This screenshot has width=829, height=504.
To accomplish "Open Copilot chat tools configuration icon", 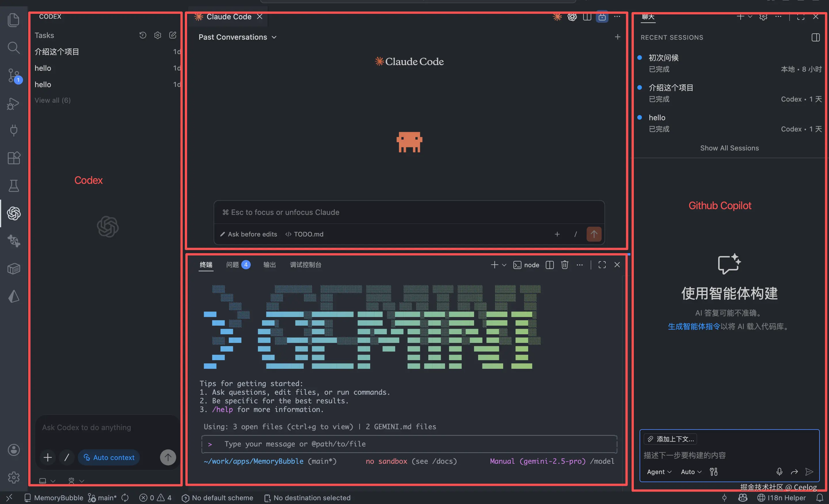I will click(x=714, y=472).
